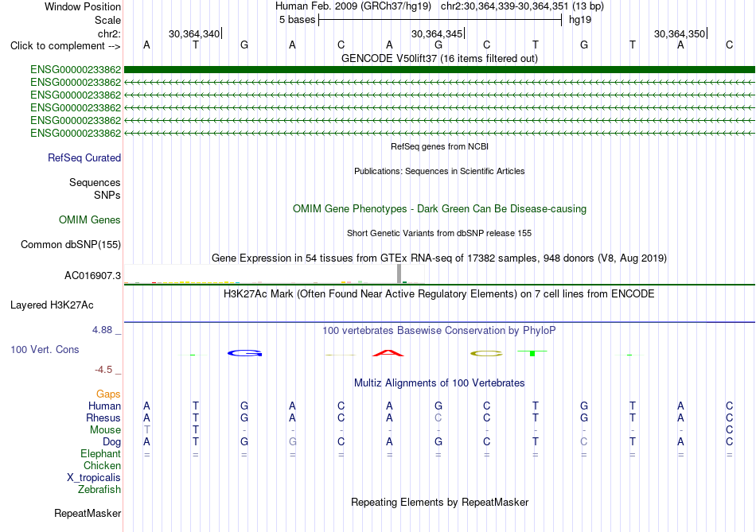The height and width of the screenshot is (532, 756).
Task: Click the 5-base scale bar line
Action: pos(440,20)
